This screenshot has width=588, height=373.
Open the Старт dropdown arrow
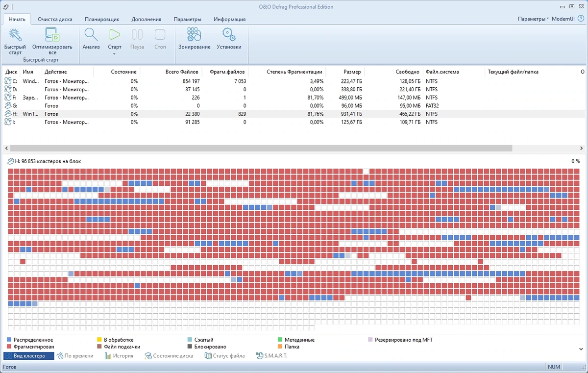tap(115, 53)
